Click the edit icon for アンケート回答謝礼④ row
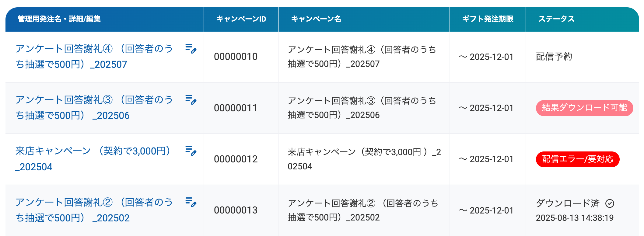This screenshot has height=236, width=644. (x=191, y=49)
